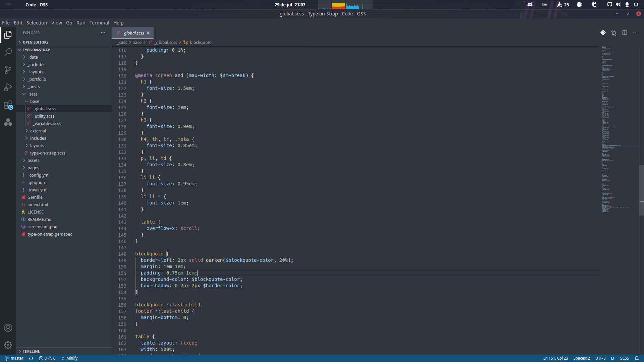Expand the _layouts folder
Image resolution: width=644 pixels, height=362 pixels.
tap(35, 72)
